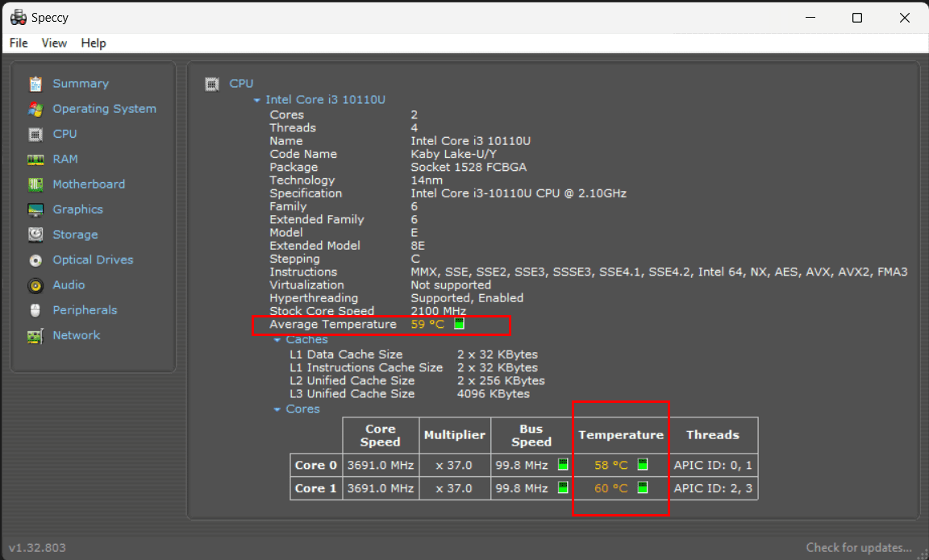Open the Network section
Screen dimensions: 929x560
[76, 335]
